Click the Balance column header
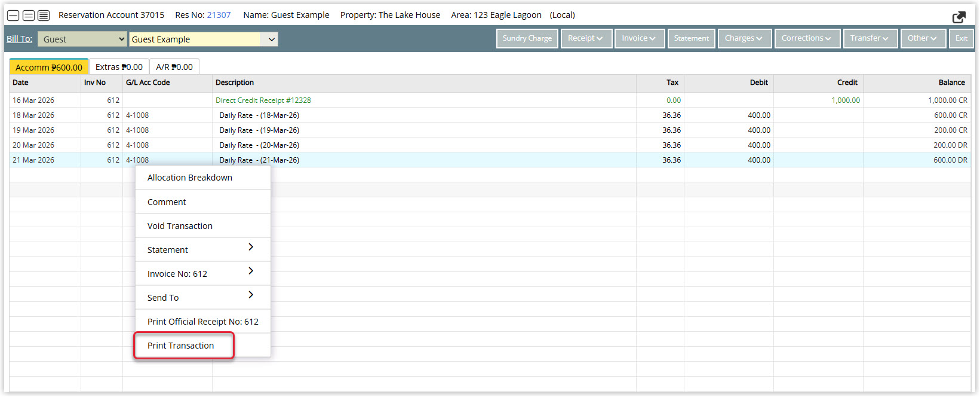Image resolution: width=980 pixels, height=397 pixels. coord(917,83)
